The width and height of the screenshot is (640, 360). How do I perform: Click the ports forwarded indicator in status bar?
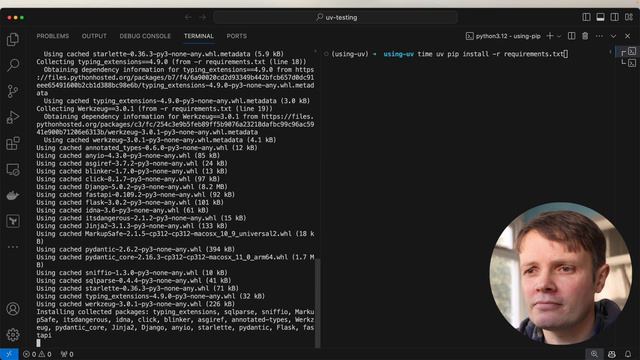tap(67, 354)
